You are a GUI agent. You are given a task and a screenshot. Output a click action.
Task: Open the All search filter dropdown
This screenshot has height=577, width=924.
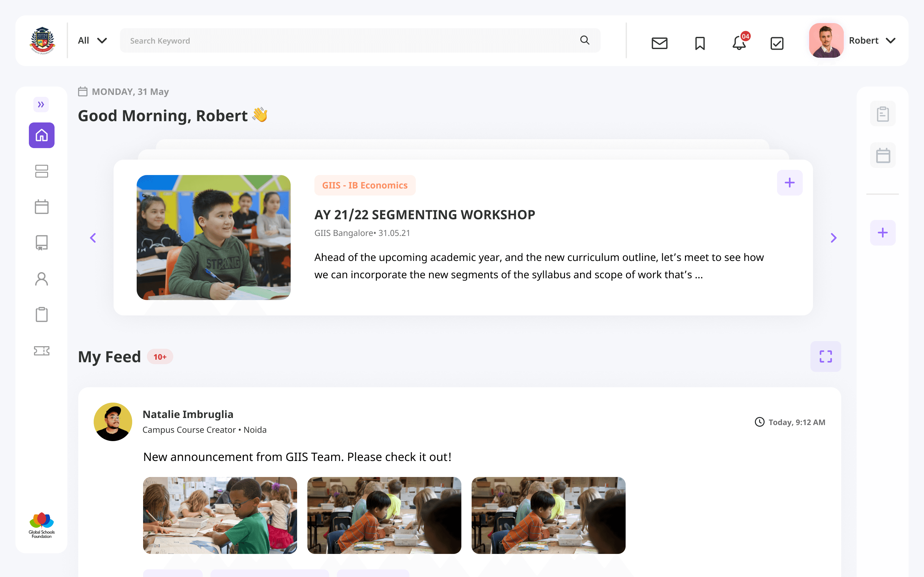[92, 40]
